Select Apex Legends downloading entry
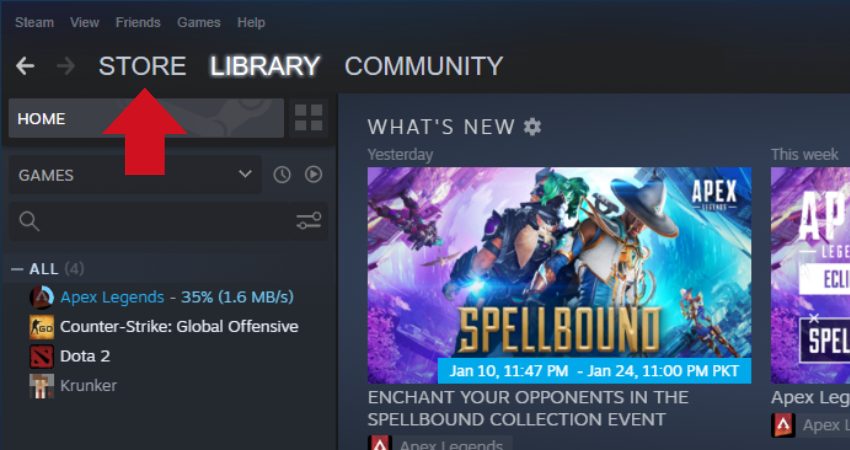This screenshot has height=450, width=850. [162, 297]
